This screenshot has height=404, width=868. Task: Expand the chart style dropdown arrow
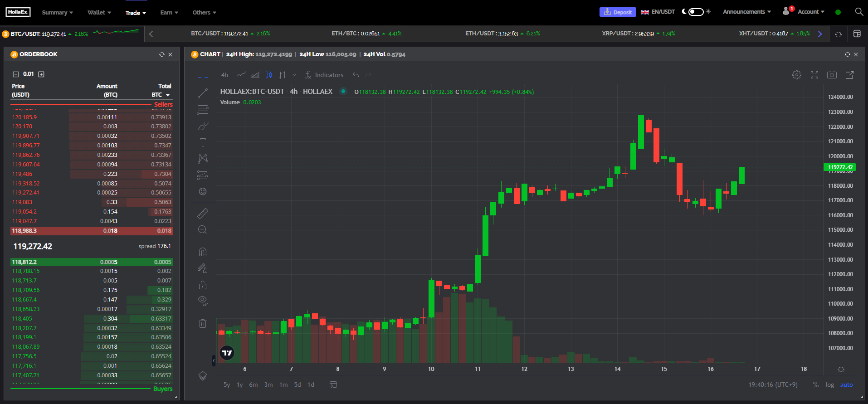[x=294, y=75]
